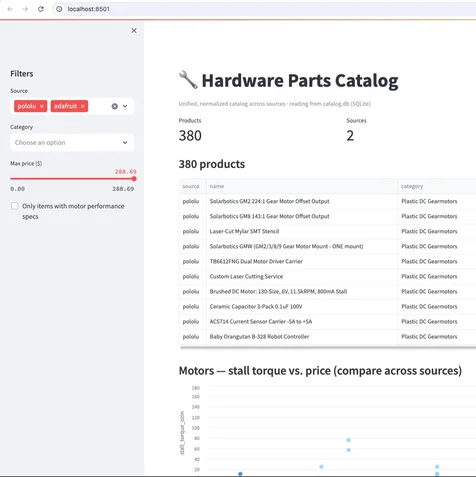Remove the pololu source tag

click(42, 106)
